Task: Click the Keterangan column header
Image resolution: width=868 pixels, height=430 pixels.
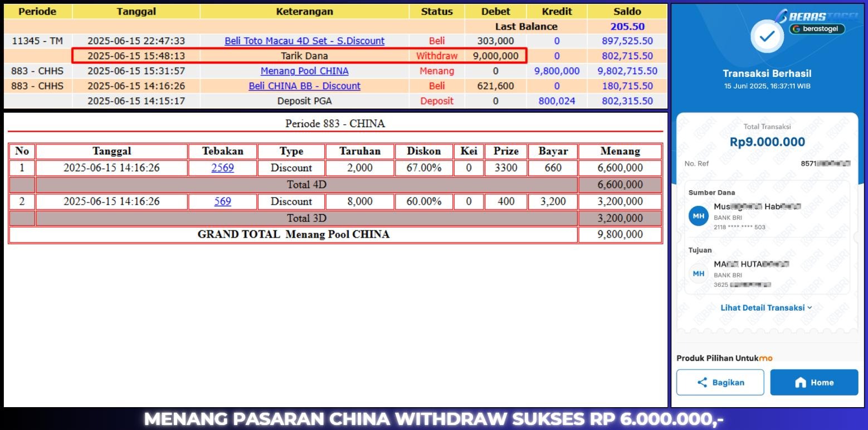Action: coord(304,11)
